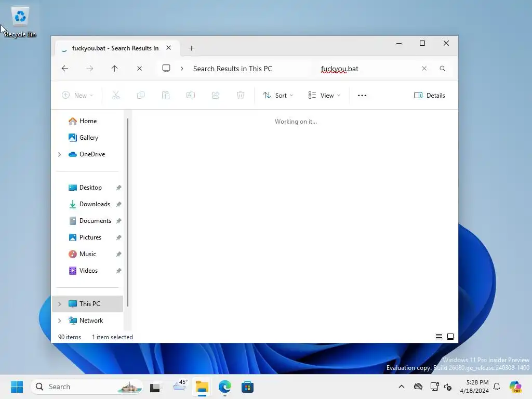The width and height of the screenshot is (532, 399).
Task: Clear the search box text
Action: coord(424,69)
